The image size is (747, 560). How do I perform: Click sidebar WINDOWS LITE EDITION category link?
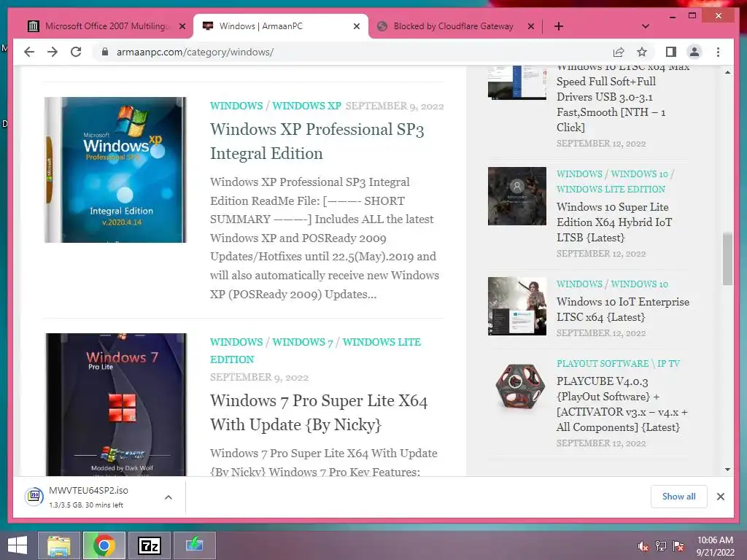(x=611, y=189)
